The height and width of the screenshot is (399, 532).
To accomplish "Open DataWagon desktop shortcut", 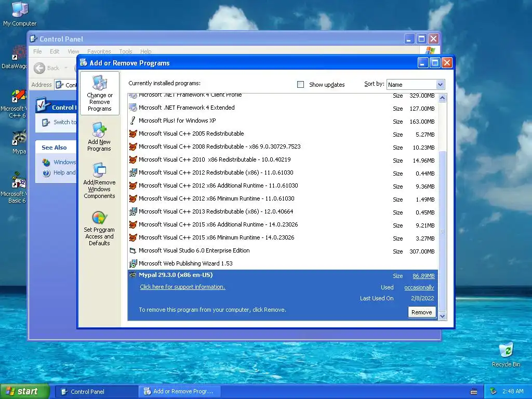I will (x=14, y=58).
